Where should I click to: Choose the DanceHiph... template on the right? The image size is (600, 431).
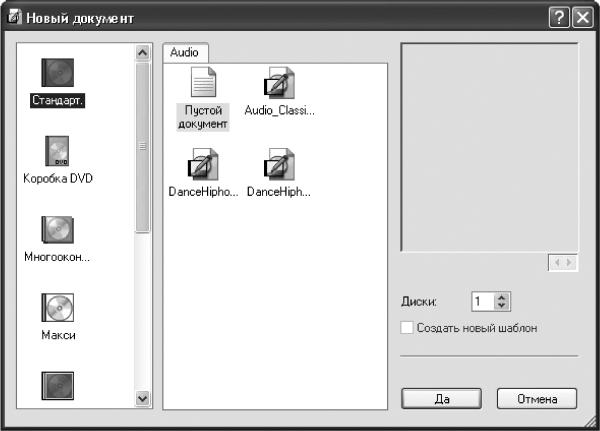pyautogui.click(x=279, y=164)
